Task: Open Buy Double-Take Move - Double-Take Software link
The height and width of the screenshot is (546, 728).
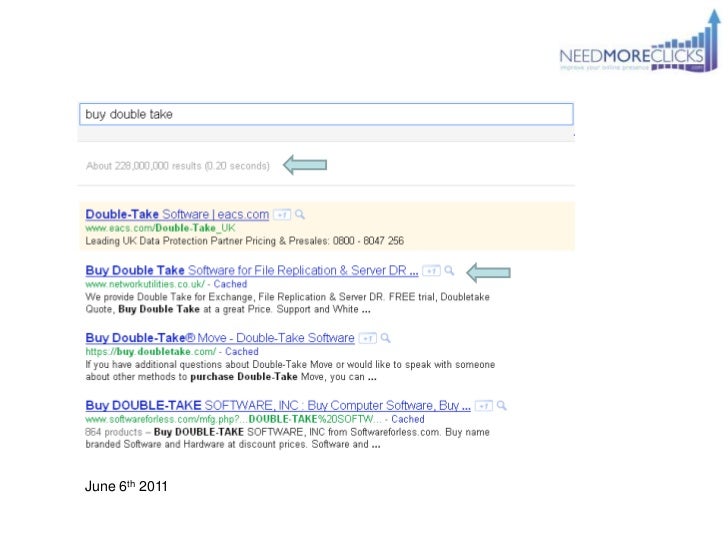Action: (x=220, y=338)
